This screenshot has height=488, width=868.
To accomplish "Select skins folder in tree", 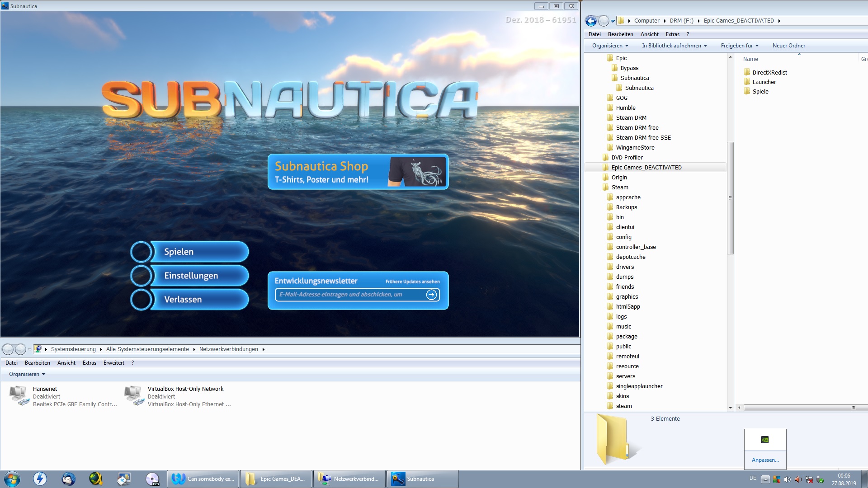I will [618, 396].
